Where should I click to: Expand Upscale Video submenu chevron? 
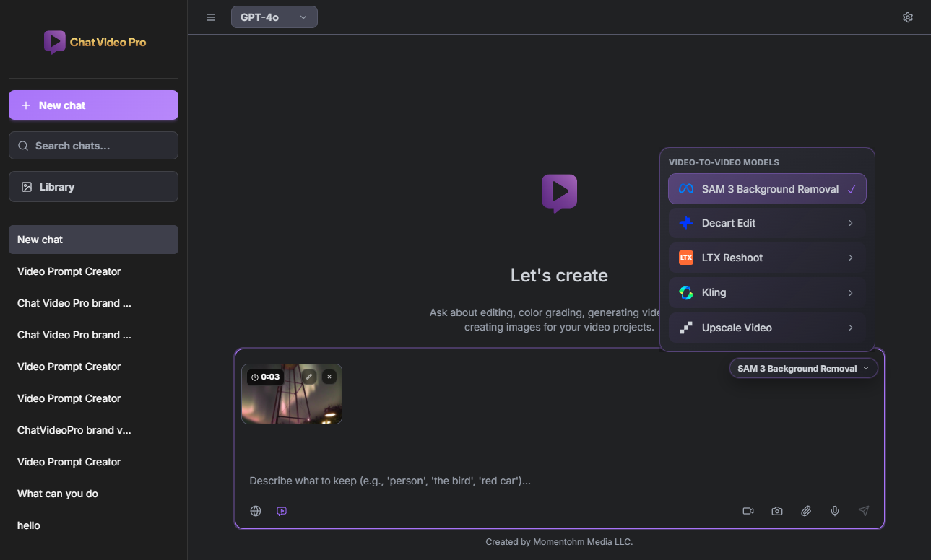(x=851, y=328)
